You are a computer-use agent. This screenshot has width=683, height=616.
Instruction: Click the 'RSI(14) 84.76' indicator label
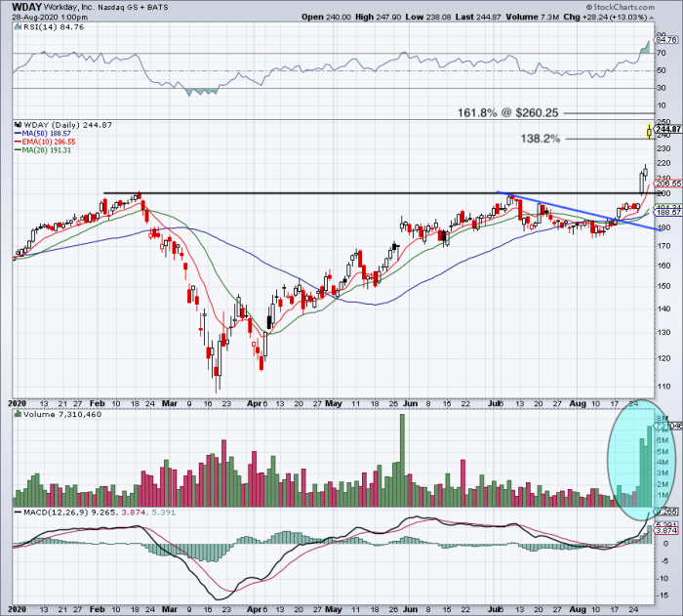53,27
